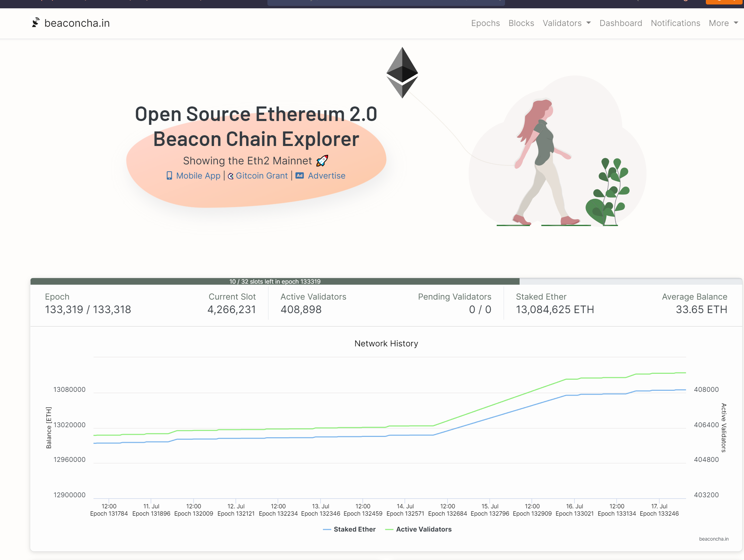This screenshot has width=744, height=560.
Task: Go to the Dashboard page
Action: 621,23
